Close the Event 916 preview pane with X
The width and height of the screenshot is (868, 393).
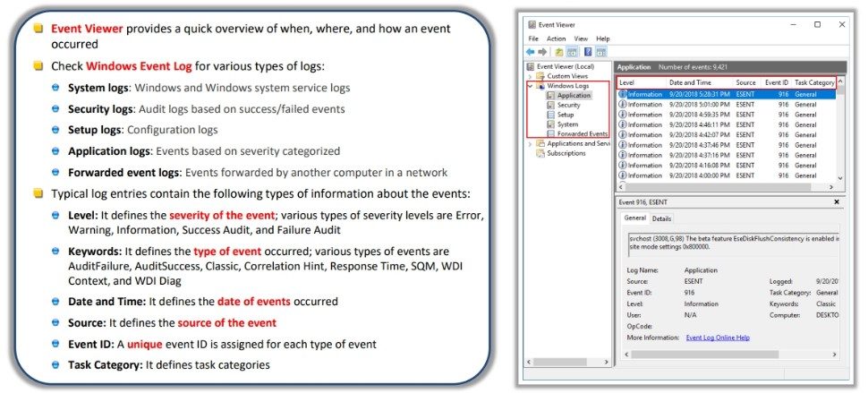pos(837,202)
